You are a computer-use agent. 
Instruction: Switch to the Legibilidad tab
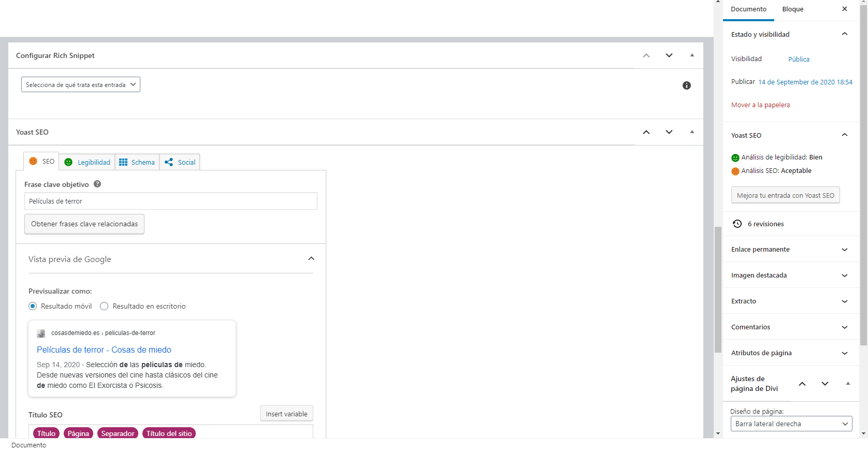point(87,162)
